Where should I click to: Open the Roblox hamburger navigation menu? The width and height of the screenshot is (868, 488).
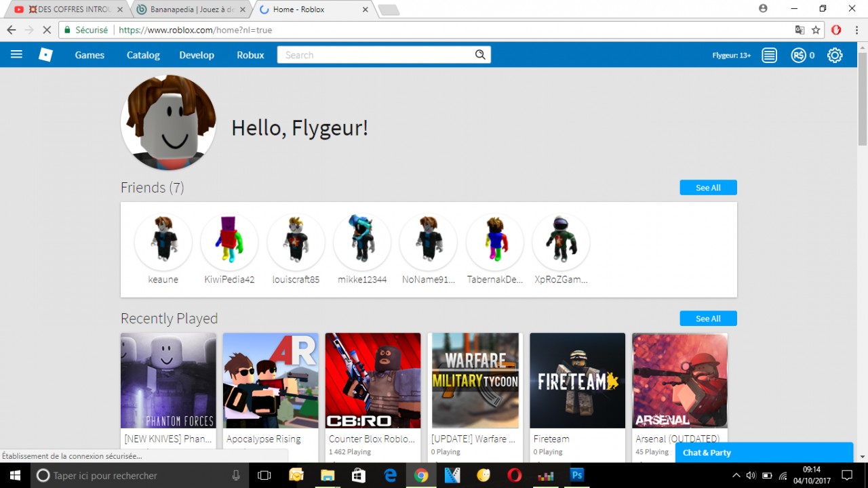pos(16,54)
